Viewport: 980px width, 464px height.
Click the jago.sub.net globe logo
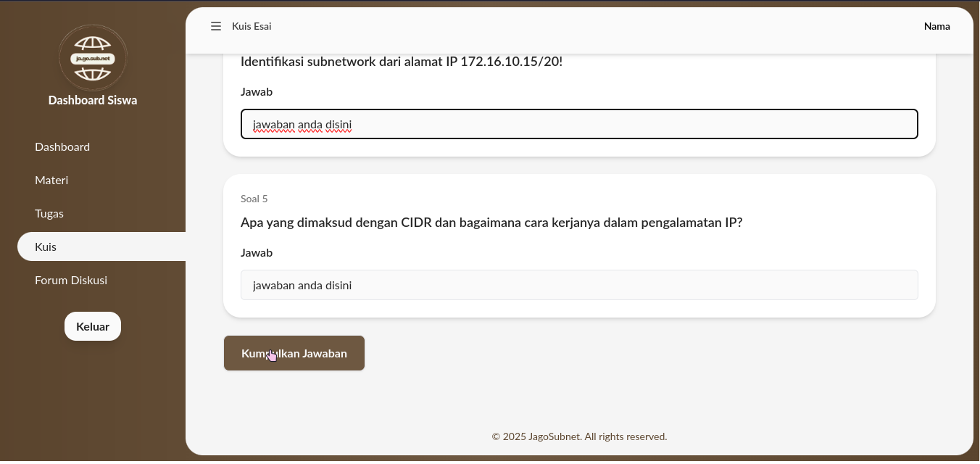pyautogui.click(x=93, y=58)
